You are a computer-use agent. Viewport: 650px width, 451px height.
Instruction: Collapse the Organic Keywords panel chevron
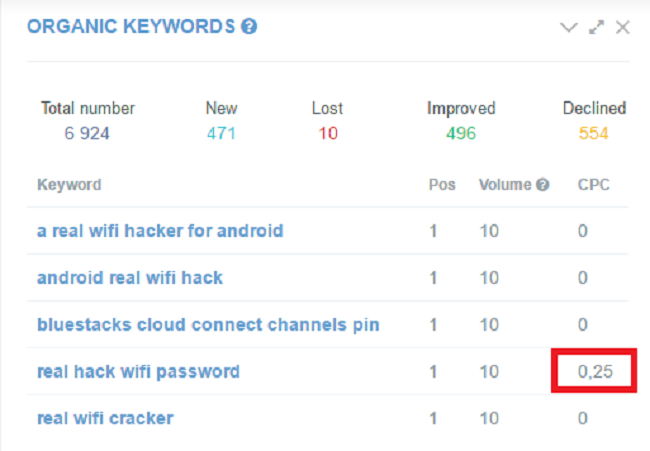click(x=568, y=28)
